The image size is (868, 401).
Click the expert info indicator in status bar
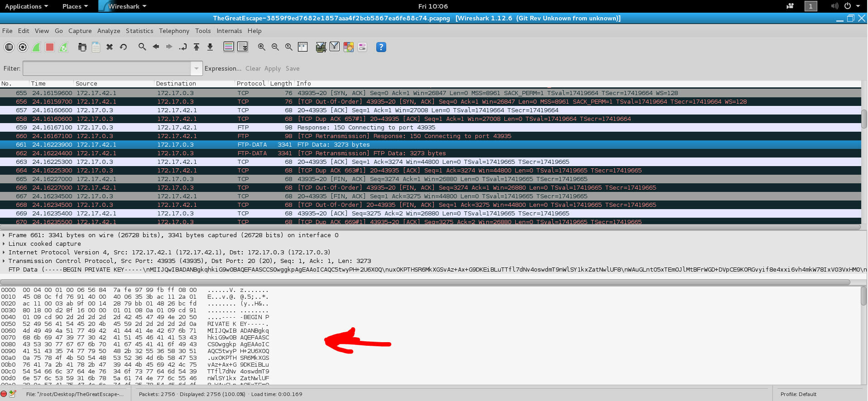coord(4,394)
